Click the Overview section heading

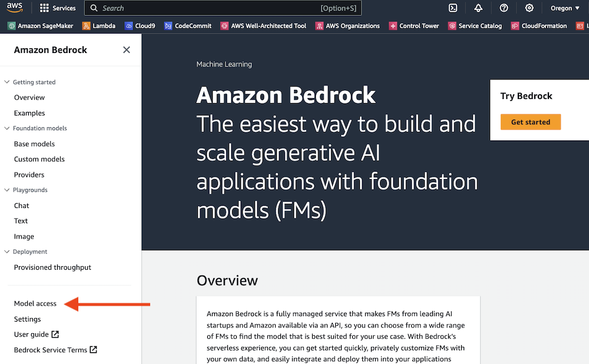(x=227, y=280)
